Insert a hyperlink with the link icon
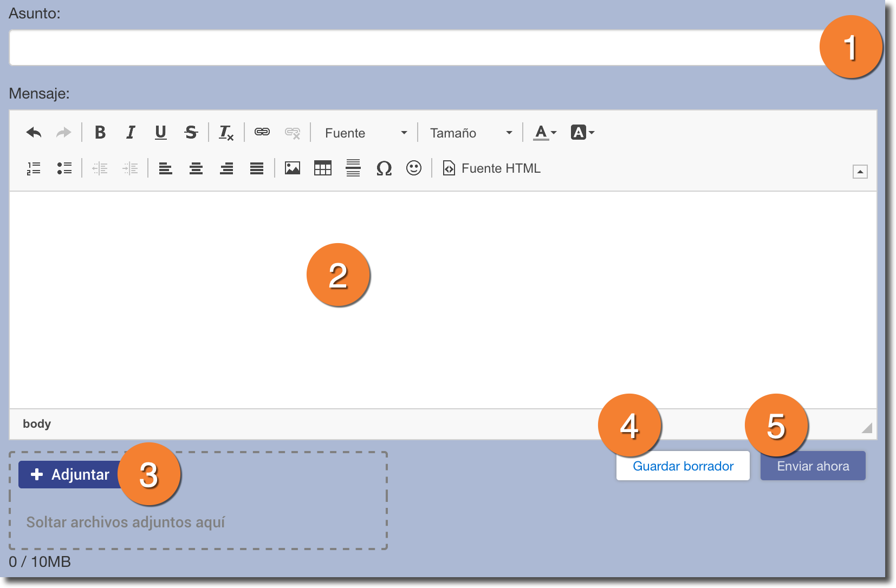 (x=262, y=132)
